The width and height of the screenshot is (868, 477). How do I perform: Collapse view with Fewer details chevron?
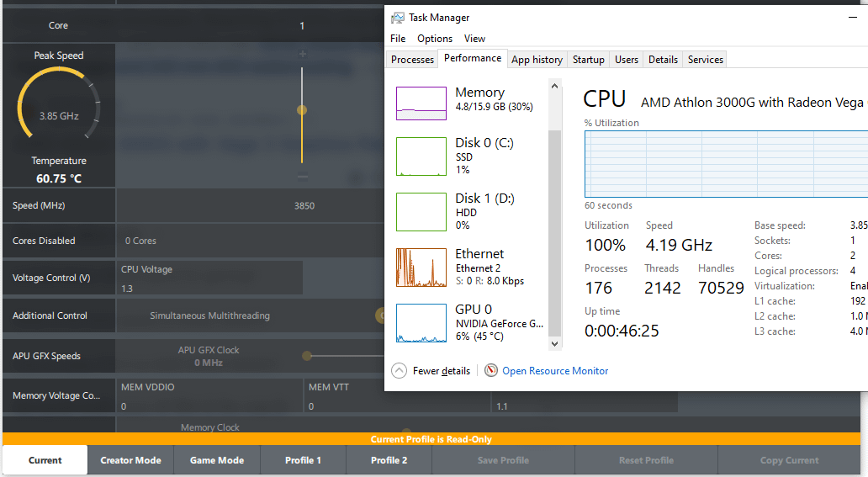pyautogui.click(x=400, y=371)
